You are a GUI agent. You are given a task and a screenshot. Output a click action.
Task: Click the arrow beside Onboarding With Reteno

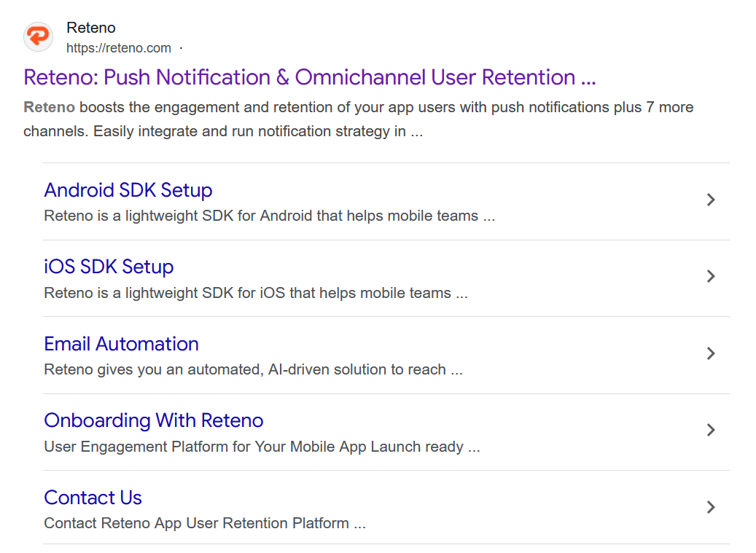click(711, 431)
